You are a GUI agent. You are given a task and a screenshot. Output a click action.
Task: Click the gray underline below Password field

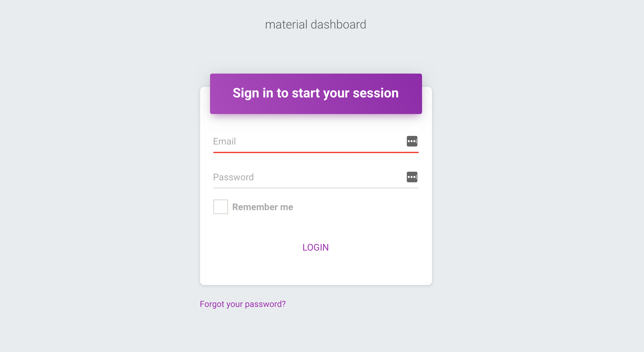(x=316, y=188)
